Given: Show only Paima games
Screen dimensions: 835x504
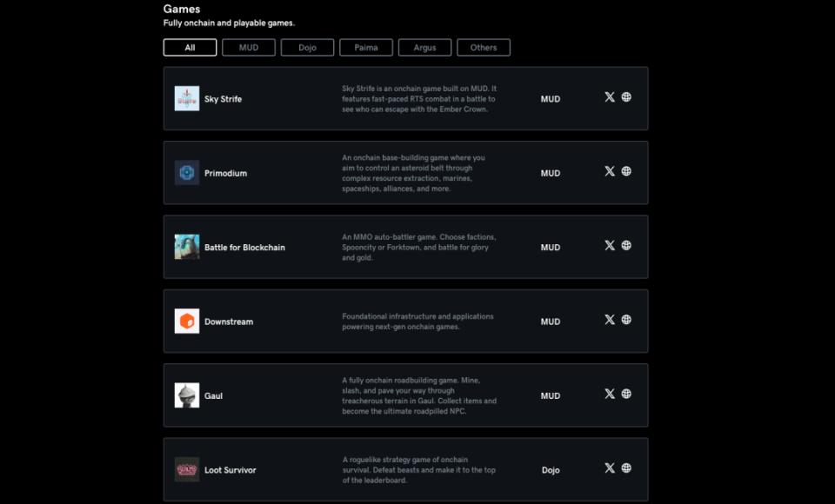Looking at the screenshot, I should 366,48.
